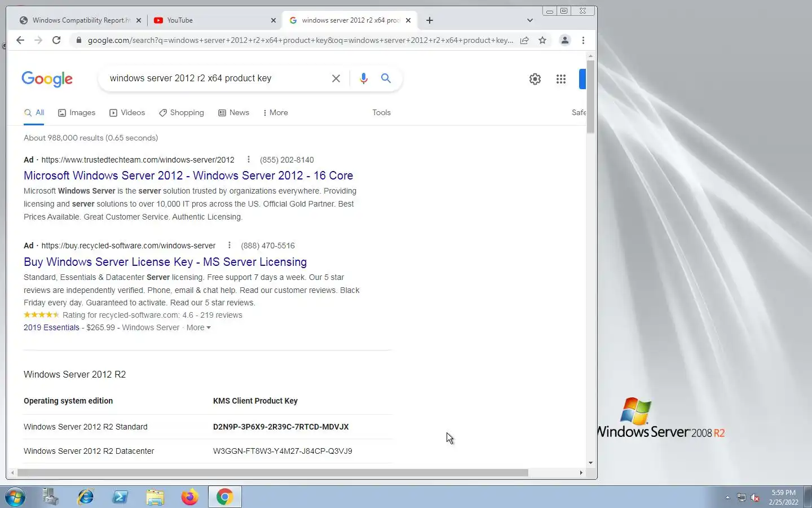Open options dots for recycled-software ad

(x=229, y=246)
